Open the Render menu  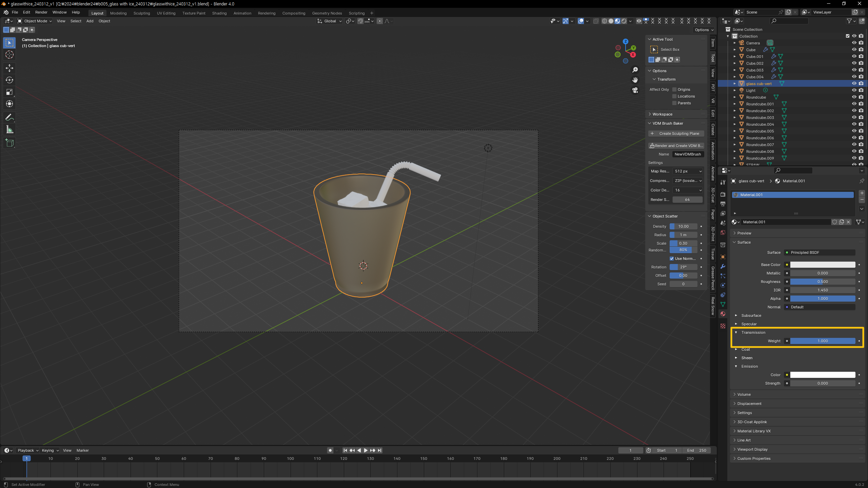click(x=41, y=12)
